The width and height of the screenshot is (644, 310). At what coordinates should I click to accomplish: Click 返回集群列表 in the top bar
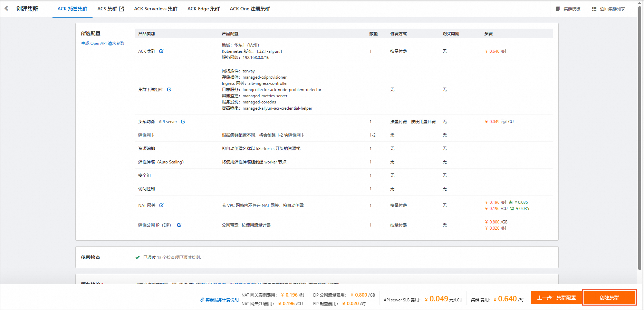coord(608,9)
